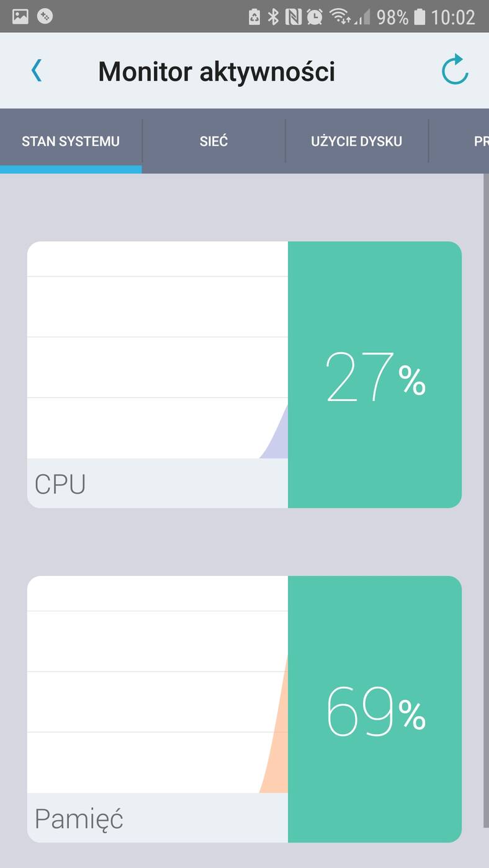
Task: Tap the Wi-Fi signal status icon
Action: coord(339,17)
